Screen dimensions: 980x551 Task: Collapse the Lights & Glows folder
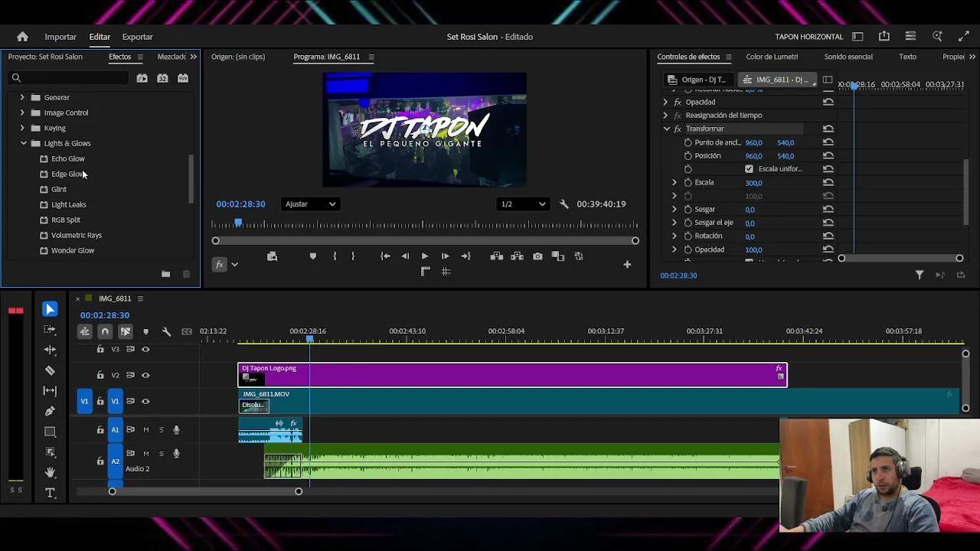point(24,144)
